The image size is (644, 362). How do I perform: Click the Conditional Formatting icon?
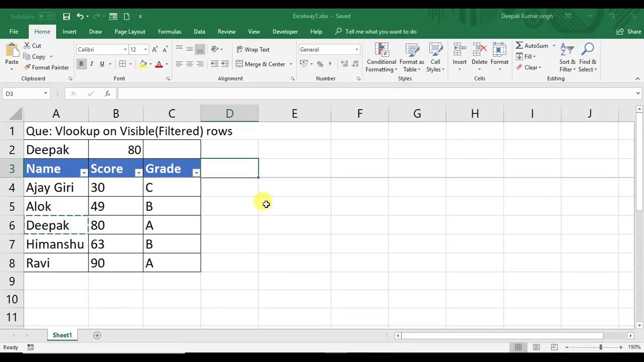click(381, 51)
